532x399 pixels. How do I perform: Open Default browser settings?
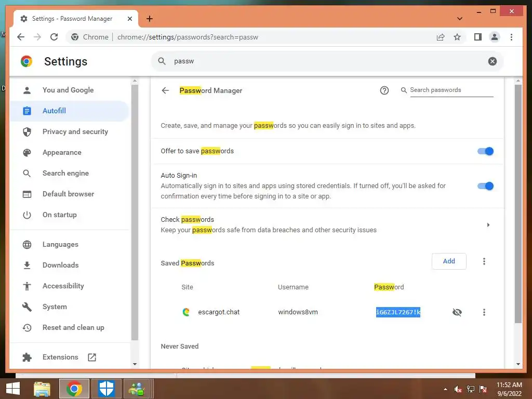tap(69, 194)
